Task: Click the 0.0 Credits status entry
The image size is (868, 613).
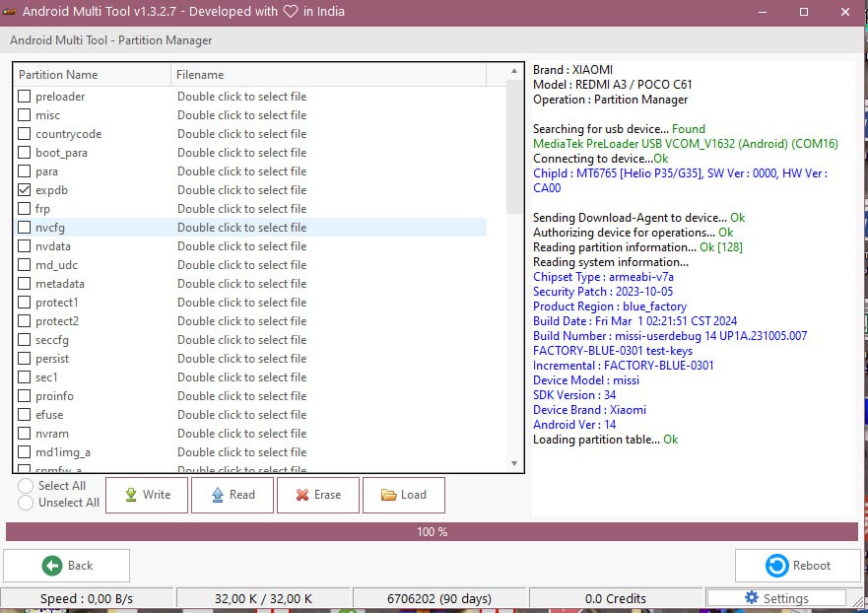Action: (616, 598)
